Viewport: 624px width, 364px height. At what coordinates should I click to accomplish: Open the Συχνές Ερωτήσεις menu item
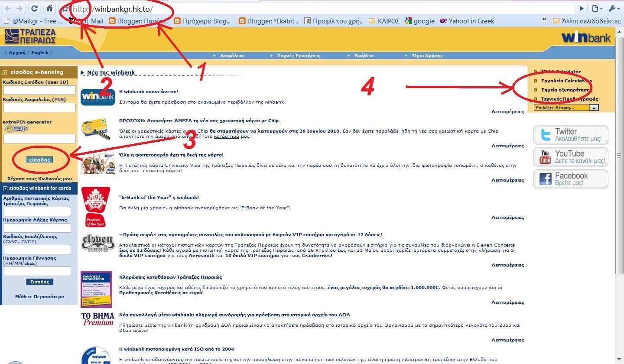tap(299, 55)
